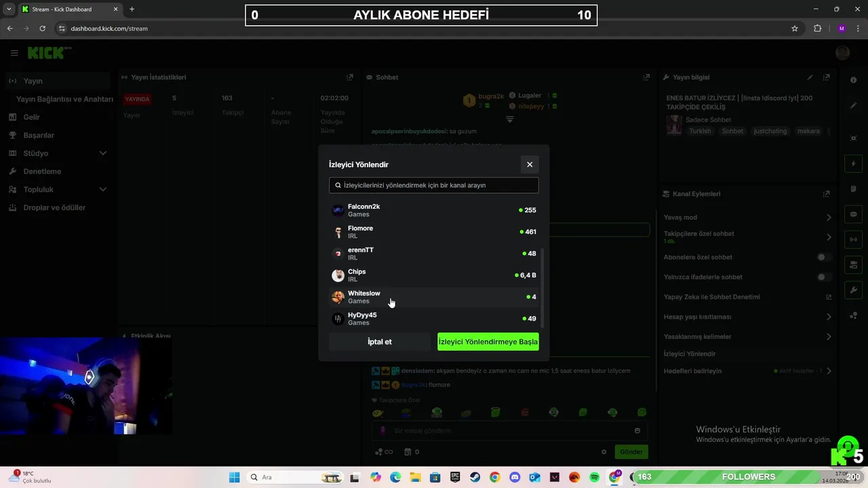Viewport: 868px width, 488px height.
Task: Open Steam from the taskbar
Action: pos(475,477)
